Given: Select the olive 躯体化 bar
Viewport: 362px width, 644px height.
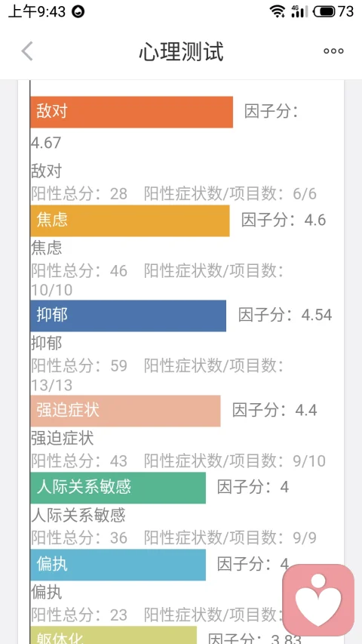Looking at the screenshot, I should click(x=113, y=635).
